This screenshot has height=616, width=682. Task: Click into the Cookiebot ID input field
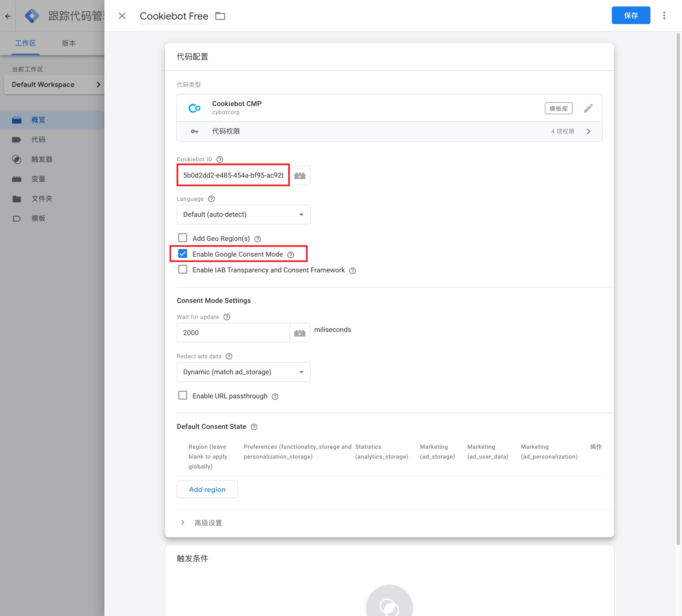pyautogui.click(x=233, y=175)
